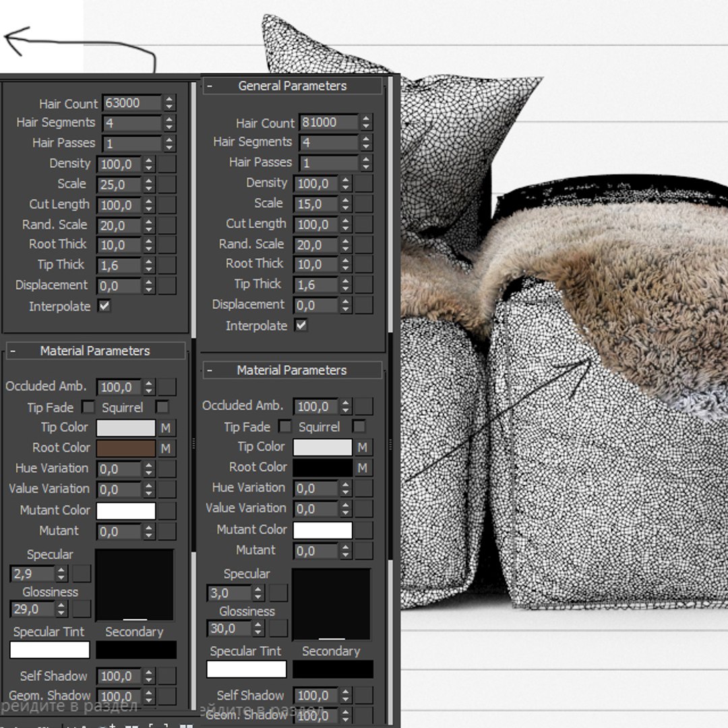Collapse the General Parameters rollout header

[293, 86]
